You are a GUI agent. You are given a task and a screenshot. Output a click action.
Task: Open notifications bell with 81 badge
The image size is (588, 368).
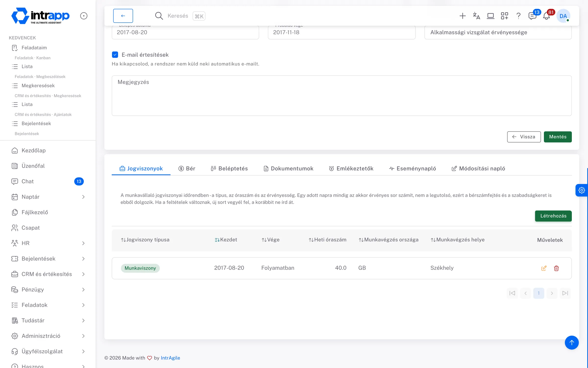pos(547,16)
